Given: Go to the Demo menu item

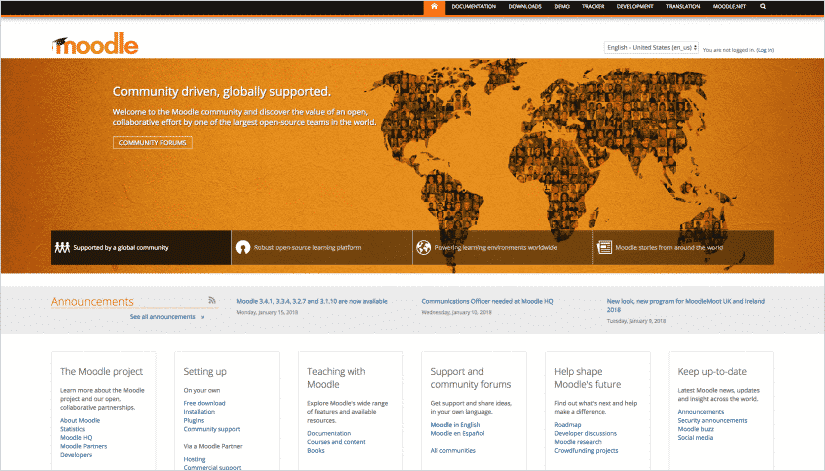Looking at the screenshot, I should coord(562,7).
